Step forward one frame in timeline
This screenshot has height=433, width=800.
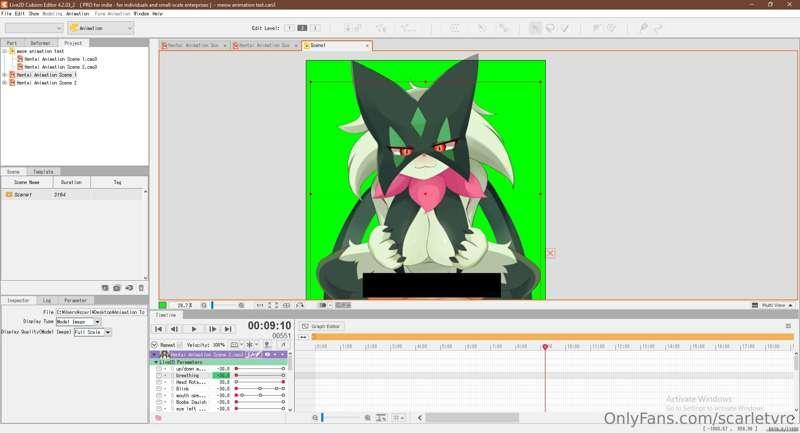pos(213,329)
